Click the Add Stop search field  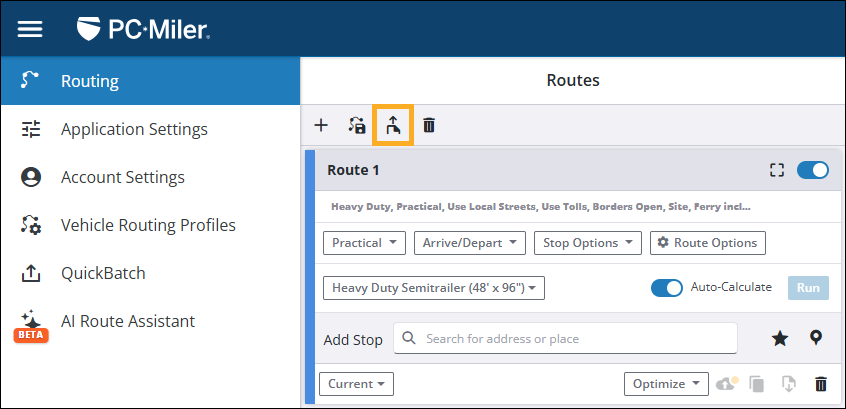pyautogui.click(x=566, y=338)
